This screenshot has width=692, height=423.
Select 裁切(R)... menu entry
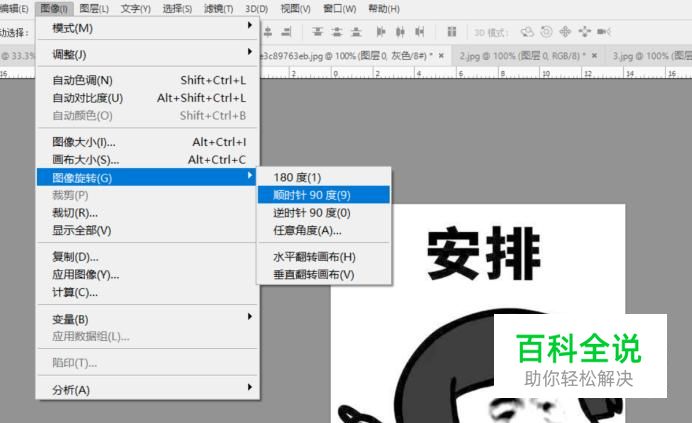[147, 213]
